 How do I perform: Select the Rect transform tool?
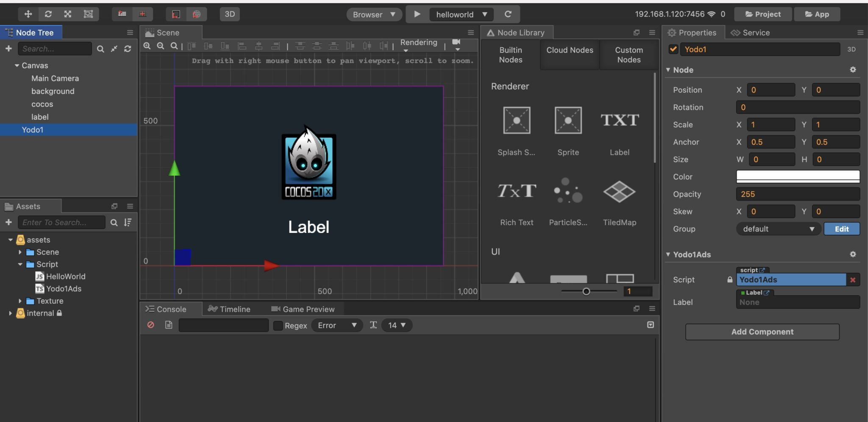click(88, 14)
